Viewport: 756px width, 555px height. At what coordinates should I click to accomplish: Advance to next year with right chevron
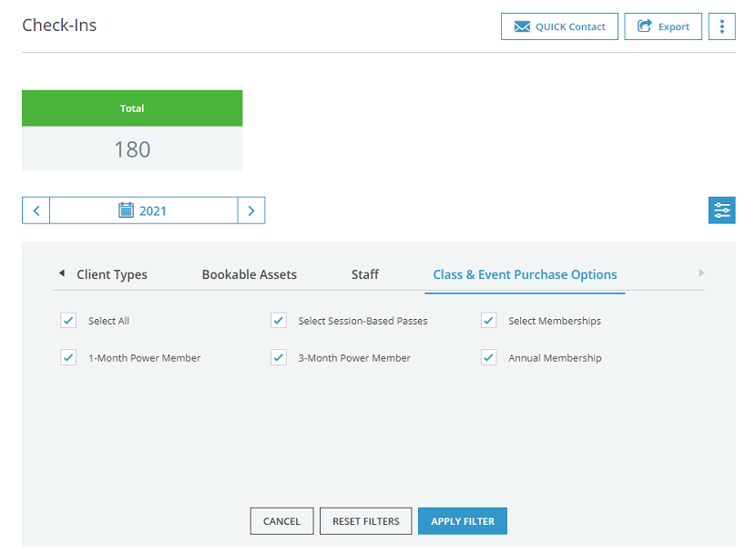[251, 211]
